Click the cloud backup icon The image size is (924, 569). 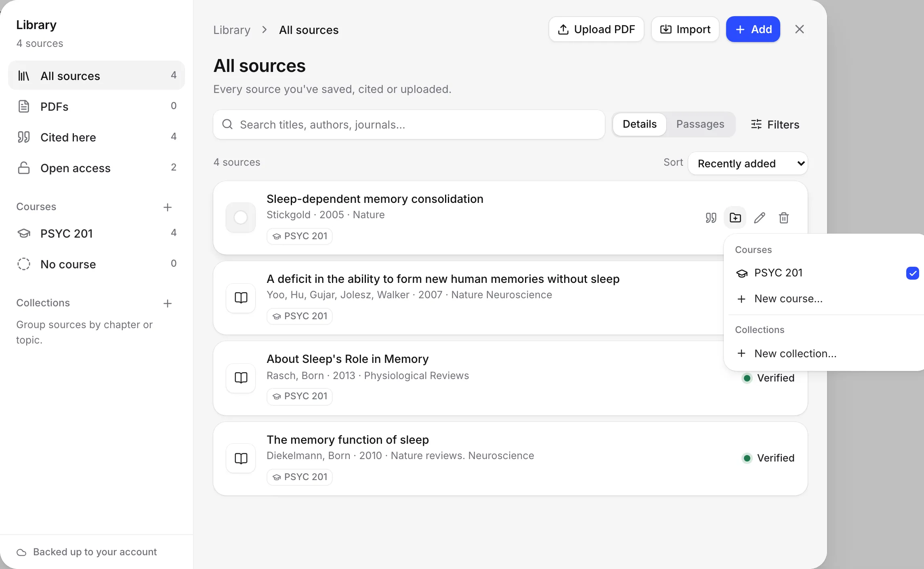[21, 552]
